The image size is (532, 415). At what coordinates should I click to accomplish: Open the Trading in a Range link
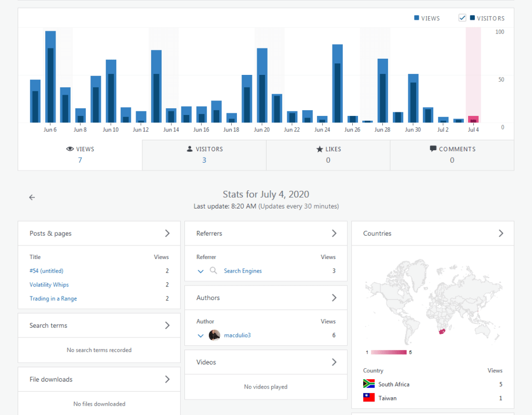click(54, 299)
